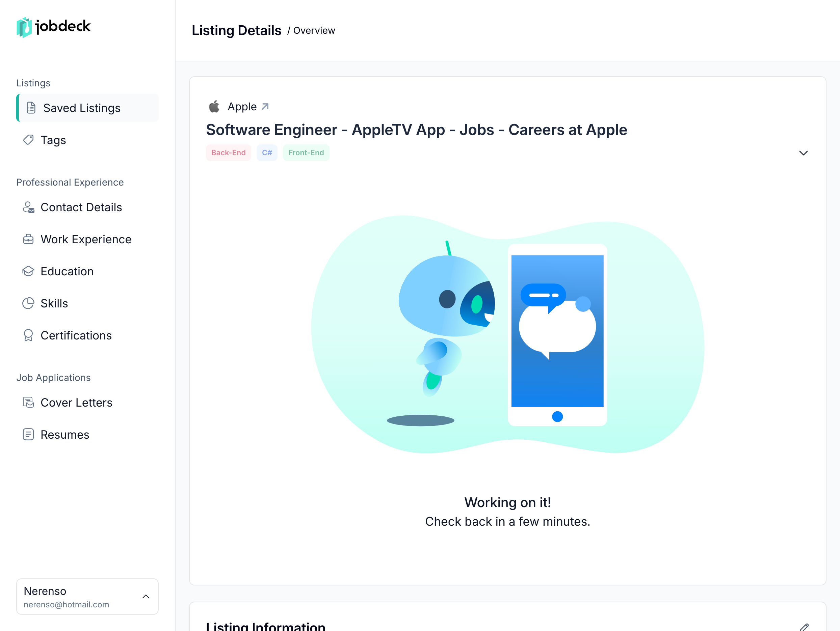Click the Professional Experience section label
This screenshot has height=631, width=840.
click(70, 182)
